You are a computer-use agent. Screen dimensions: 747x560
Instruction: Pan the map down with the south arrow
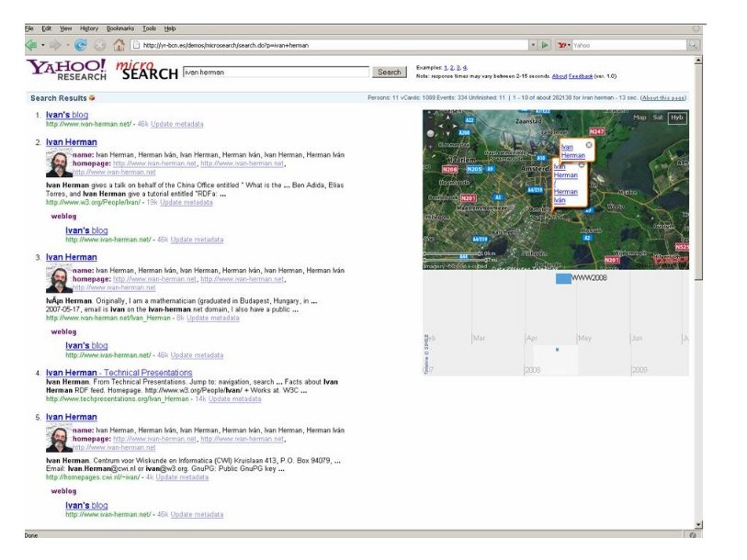pos(447,135)
